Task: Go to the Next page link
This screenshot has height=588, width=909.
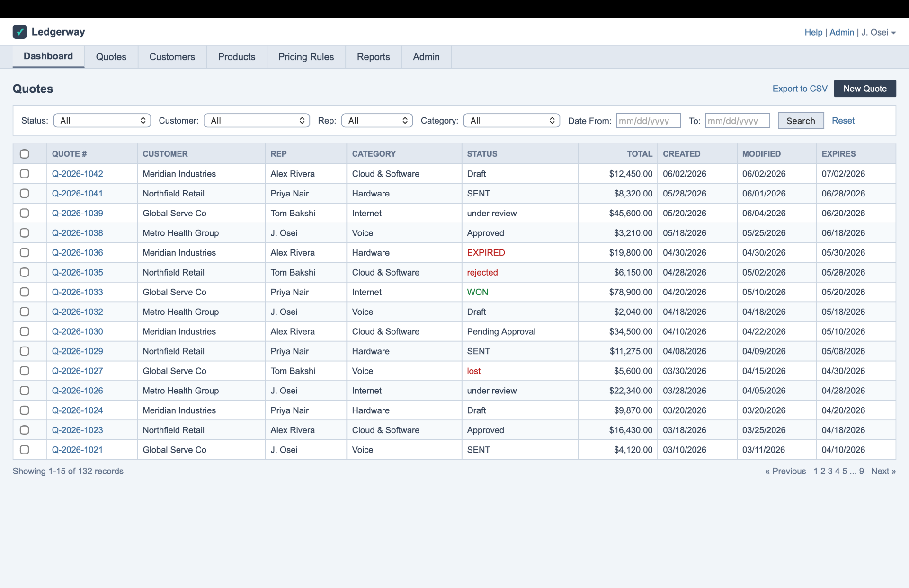Action: click(883, 471)
